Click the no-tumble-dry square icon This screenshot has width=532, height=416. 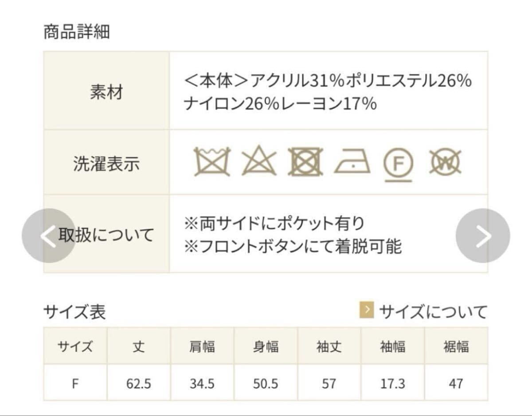pyautogui.click(x=305, y=161)
